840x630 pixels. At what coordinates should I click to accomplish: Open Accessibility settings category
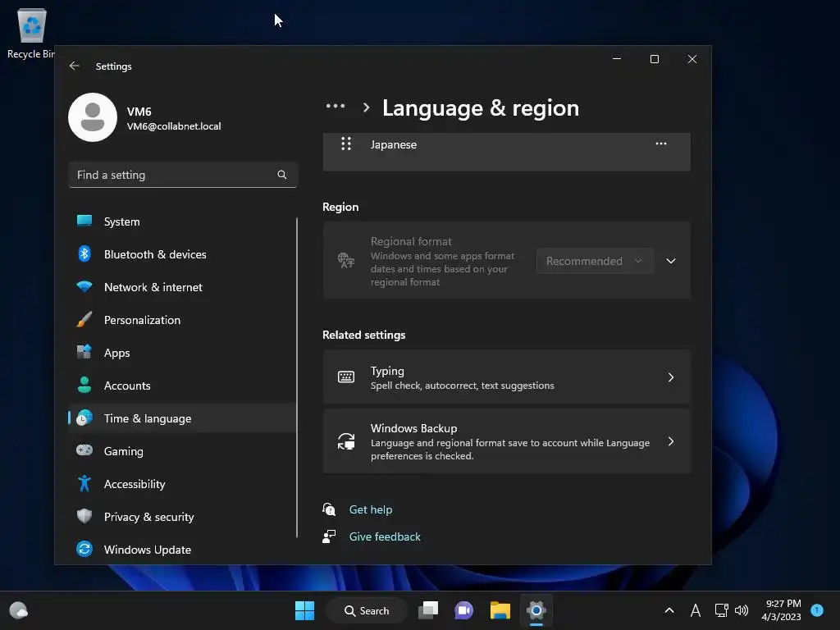(182, 484)
